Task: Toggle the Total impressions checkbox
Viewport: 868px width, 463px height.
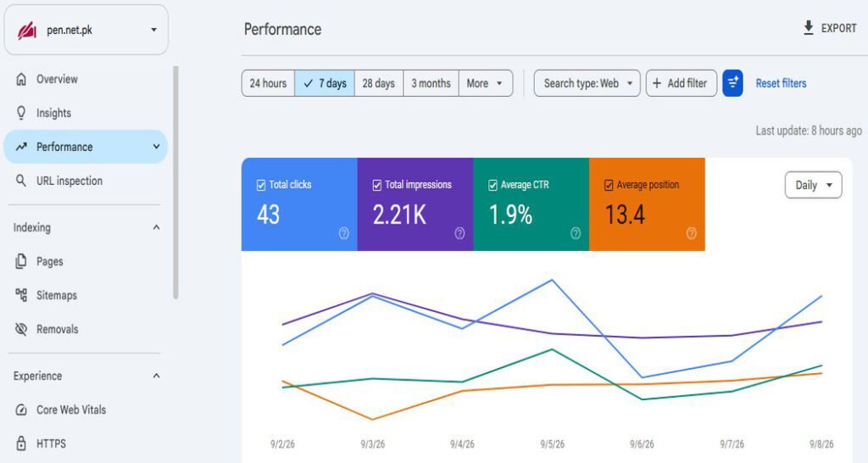Action: pos(377,185)
